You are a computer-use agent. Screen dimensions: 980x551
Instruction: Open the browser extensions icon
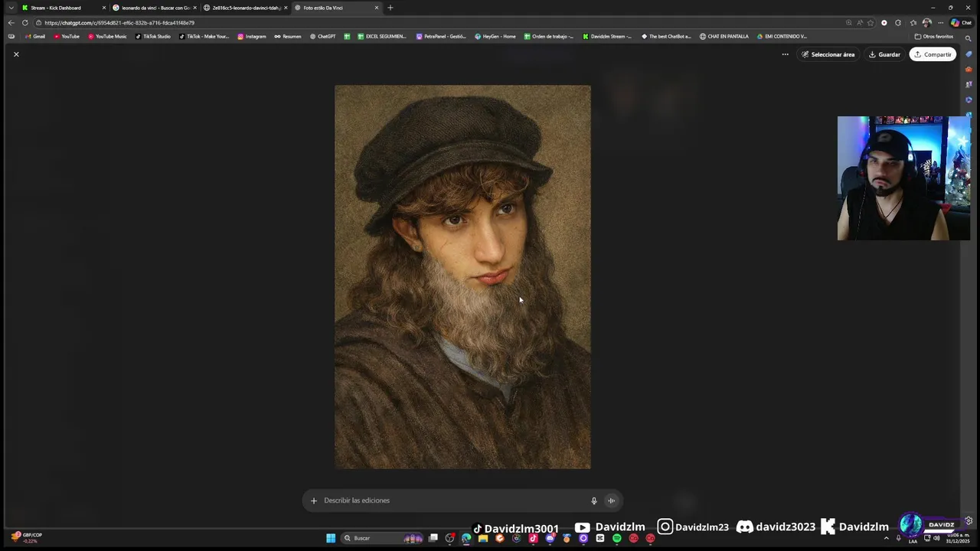coord(898,22)
